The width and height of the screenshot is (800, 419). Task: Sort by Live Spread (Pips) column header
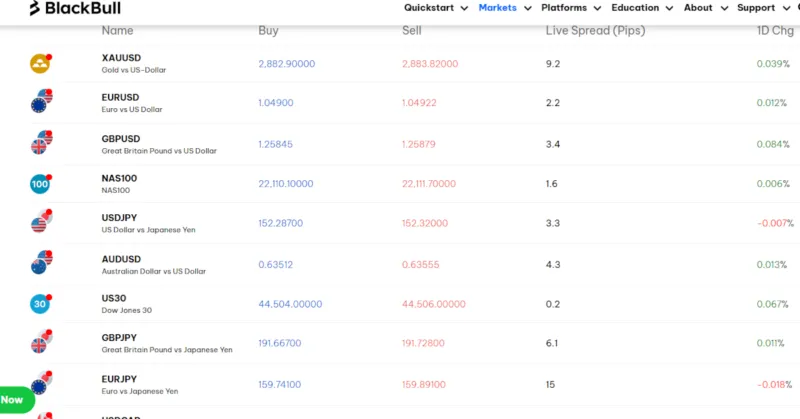pos(595,31)
